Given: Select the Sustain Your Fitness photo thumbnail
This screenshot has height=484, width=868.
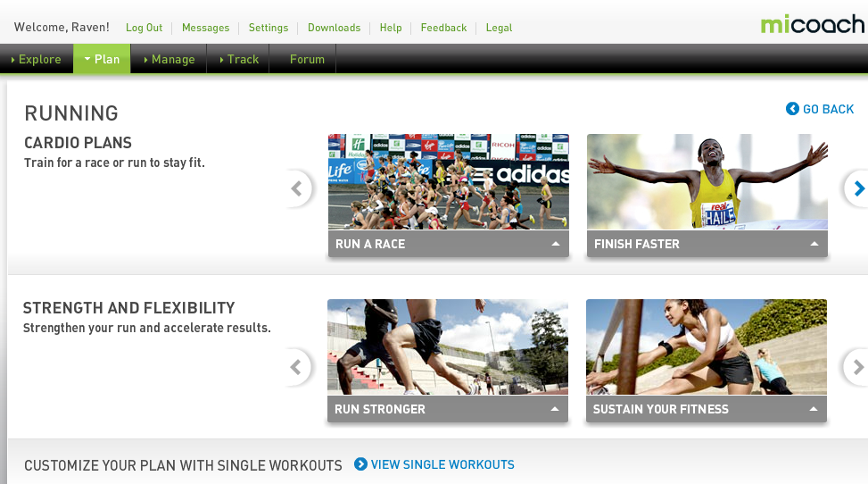Looking at the screenshot, I should tap(707, 347).
